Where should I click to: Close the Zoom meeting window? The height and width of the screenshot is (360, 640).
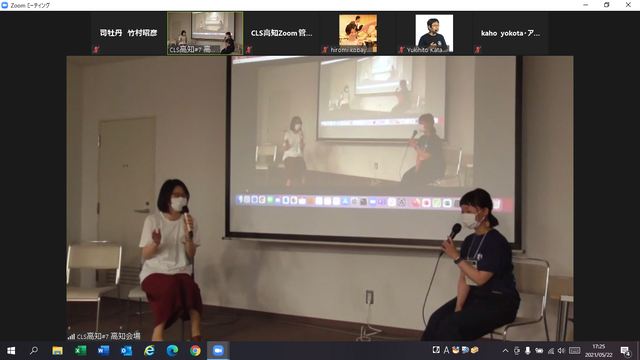point(628,5)
